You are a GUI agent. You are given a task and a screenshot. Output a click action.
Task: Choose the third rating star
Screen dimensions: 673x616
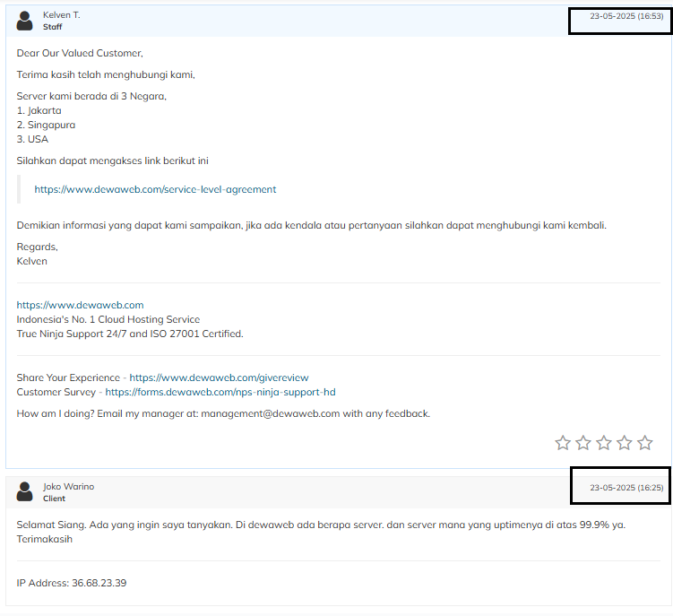[x=604, y=443]
